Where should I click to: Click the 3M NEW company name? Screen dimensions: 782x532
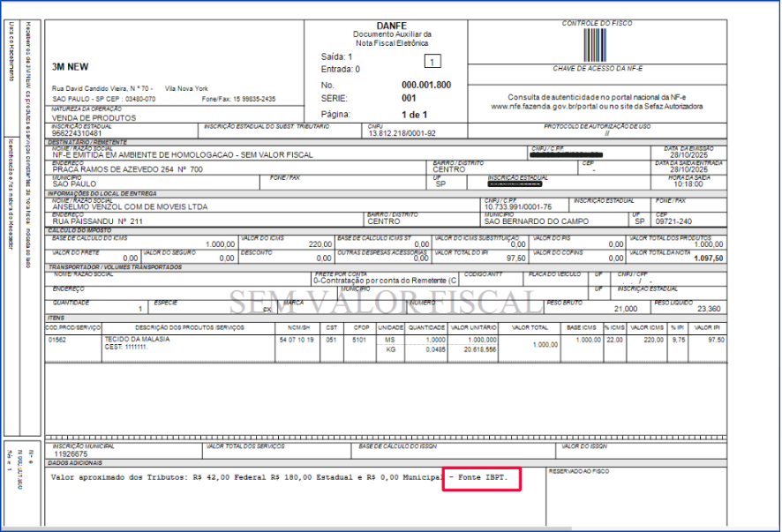(x=70, y=66)
